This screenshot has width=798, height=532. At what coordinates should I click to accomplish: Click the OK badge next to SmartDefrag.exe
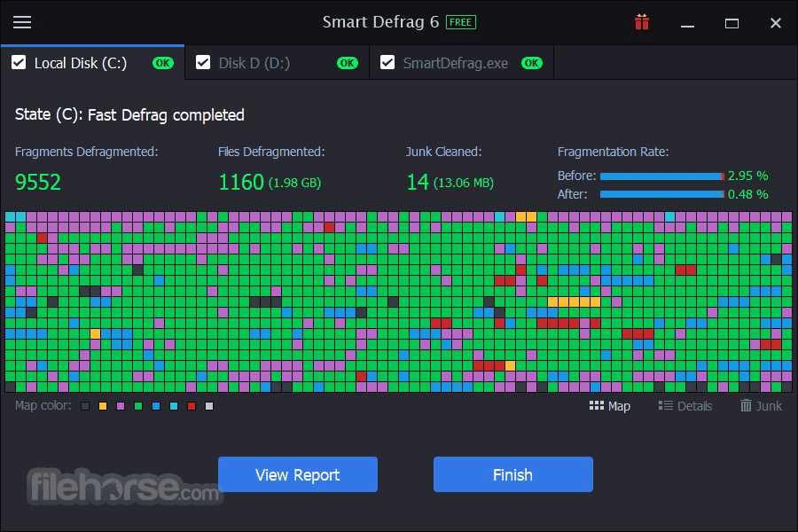(x=531, y=63)
